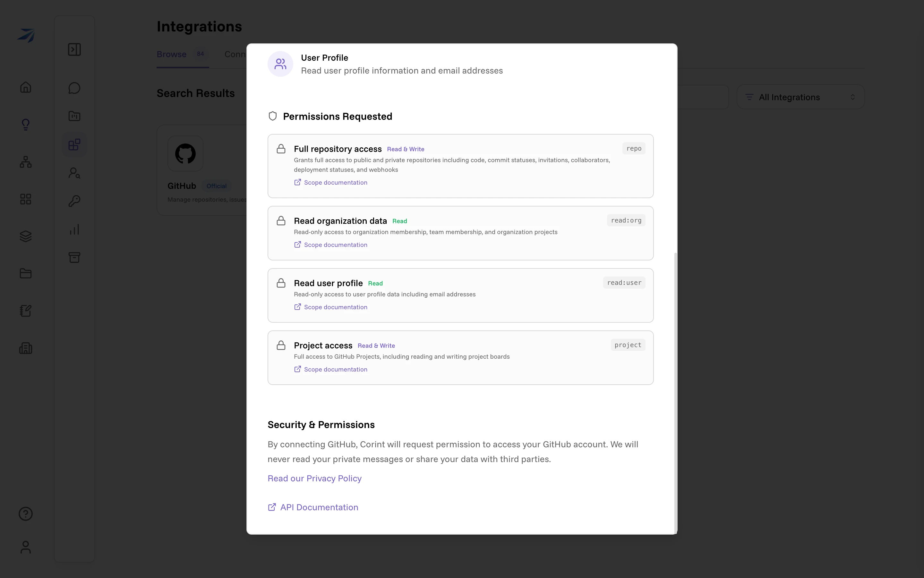Open the Home sidebar icon
This screenshot has height=578, width=924.
point(26,87)
